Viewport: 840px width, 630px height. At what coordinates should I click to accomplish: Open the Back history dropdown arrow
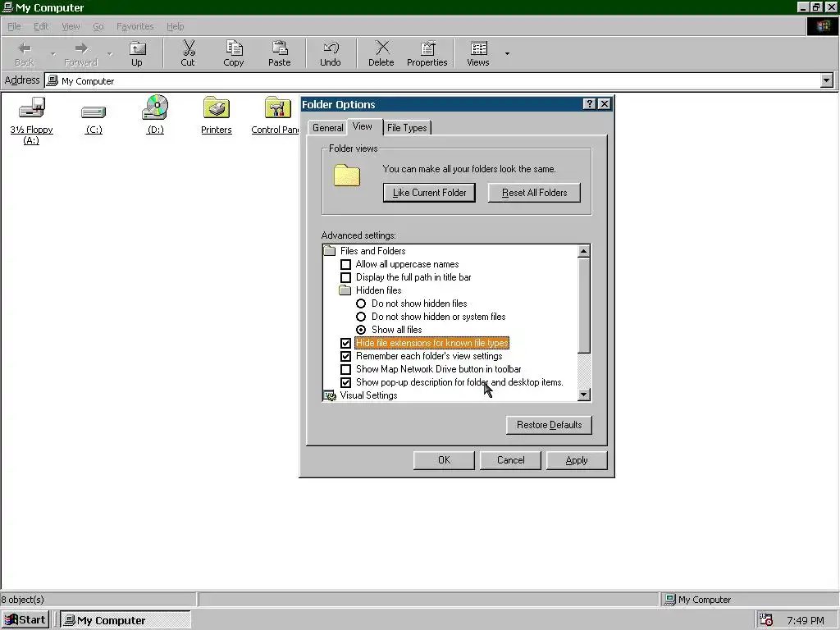pyautogui.click(x=53, y=53)
